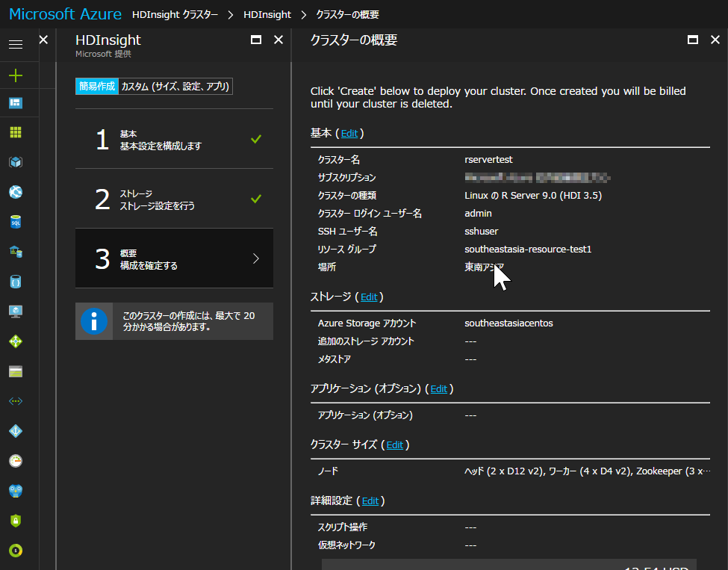Maximize the クラスターの概要 blade
728x570 pixels.
tap(693, 40)
